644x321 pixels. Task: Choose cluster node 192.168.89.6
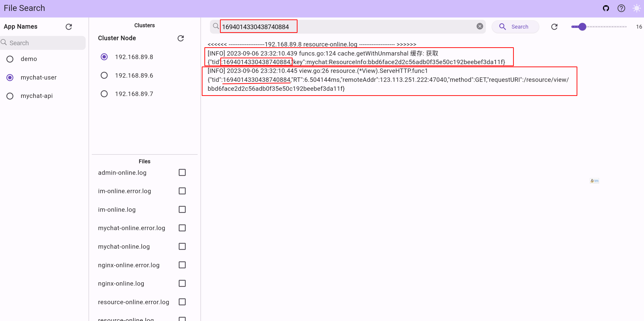coord(104,75)
